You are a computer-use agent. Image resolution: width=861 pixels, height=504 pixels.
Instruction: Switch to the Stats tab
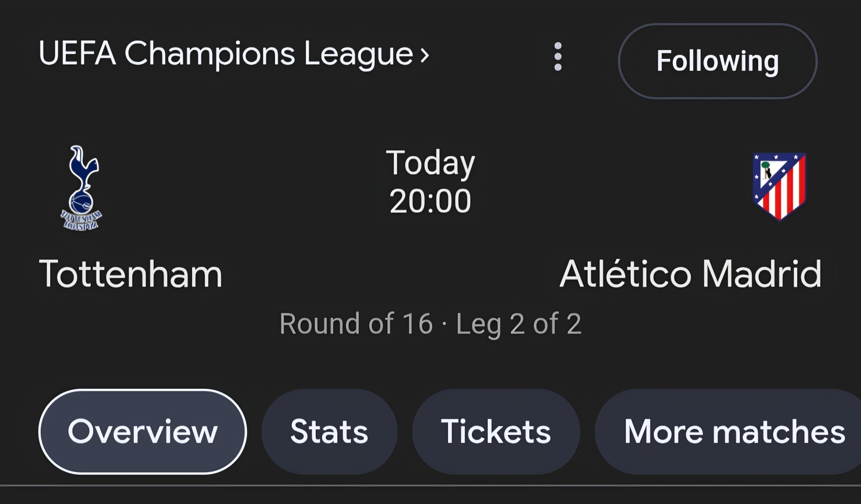pos(329,432)
